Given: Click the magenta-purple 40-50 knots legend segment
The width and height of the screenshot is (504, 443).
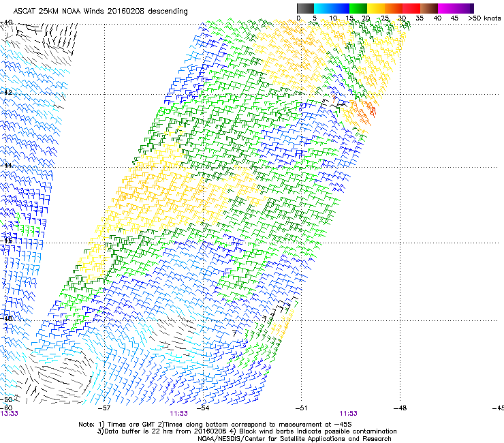Looking at the screenshot, I should (456, 8).
